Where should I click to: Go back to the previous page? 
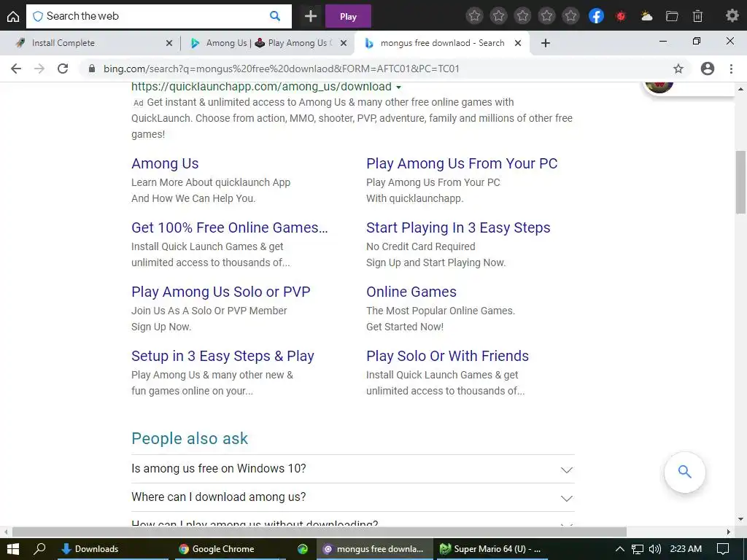pyautogui.click(x=16, y=69)
